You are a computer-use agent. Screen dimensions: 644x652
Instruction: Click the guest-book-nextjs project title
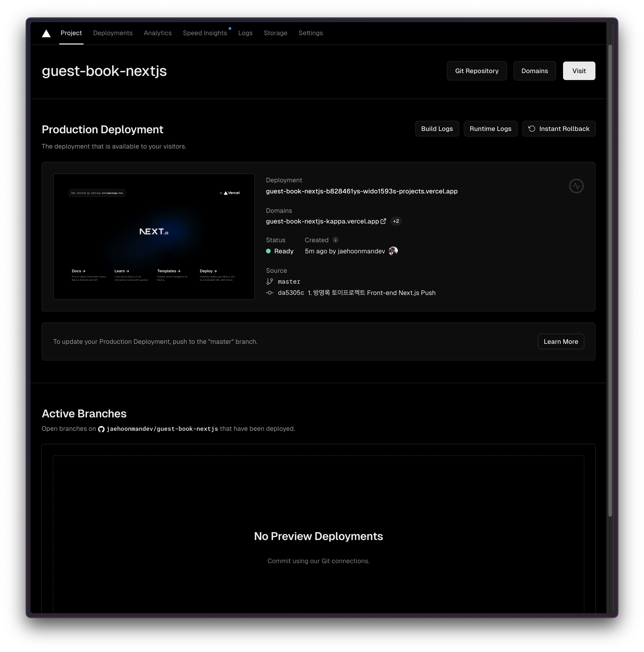coord(104,71)
